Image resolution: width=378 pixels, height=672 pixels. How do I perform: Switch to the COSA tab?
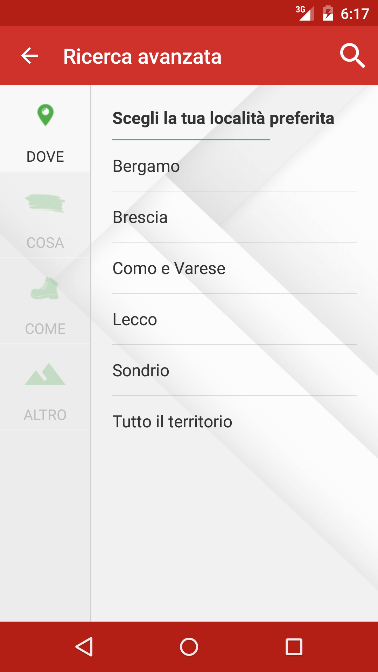pos(45,215)
